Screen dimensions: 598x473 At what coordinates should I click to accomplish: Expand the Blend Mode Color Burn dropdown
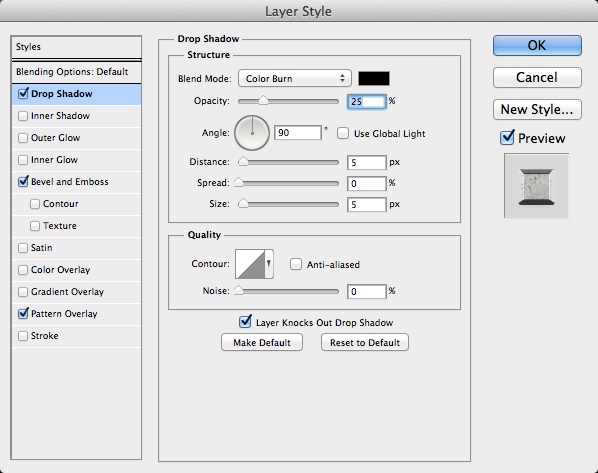coord(295,79)
